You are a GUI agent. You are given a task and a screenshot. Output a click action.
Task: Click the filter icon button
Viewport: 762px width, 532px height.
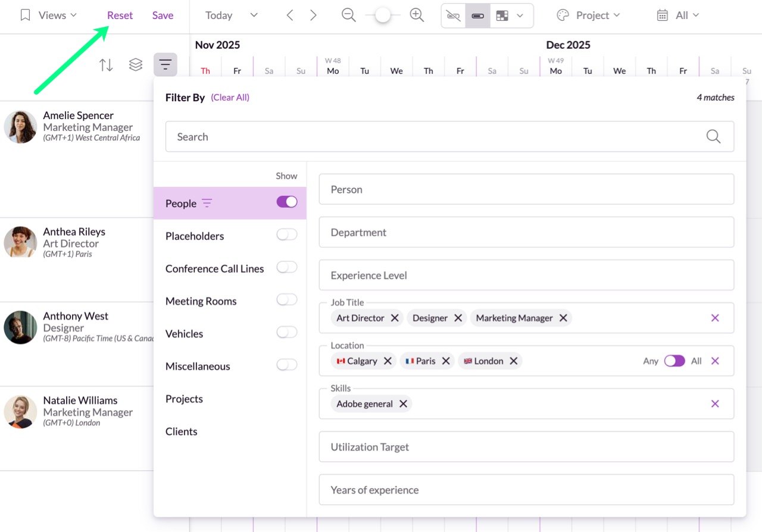pos(165,65)
